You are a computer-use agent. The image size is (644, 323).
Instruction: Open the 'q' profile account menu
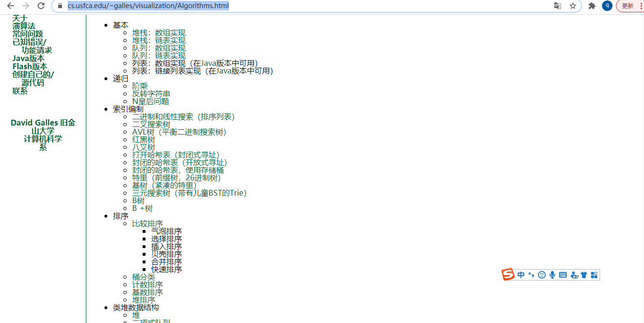[607, 6]
